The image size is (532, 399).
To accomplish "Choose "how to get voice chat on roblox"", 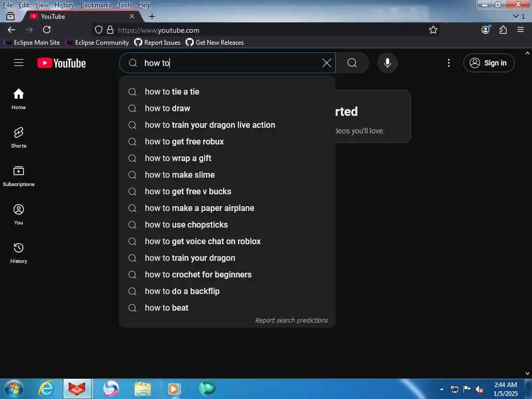I will coord(228,241).
